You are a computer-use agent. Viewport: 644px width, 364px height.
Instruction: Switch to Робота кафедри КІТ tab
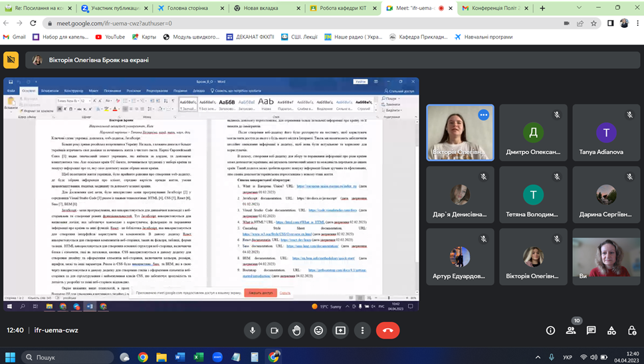tap(343, 8)
